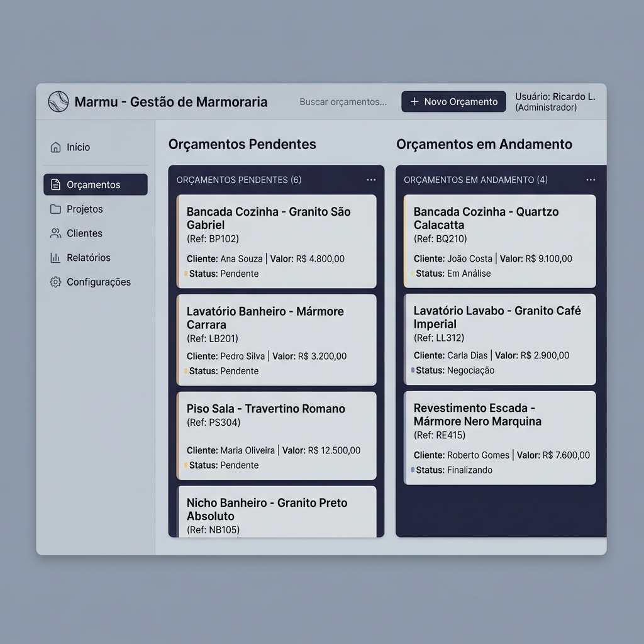644x644 pixels.
Task: Open the Piso Sala Travertino Romano card
Action: [x=277, y=435]
